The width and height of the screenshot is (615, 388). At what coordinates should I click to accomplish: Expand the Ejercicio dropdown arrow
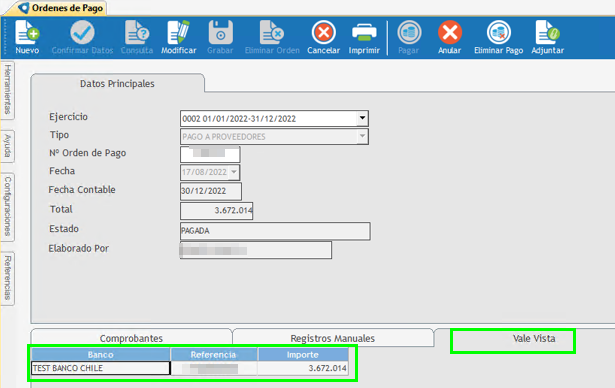pos(362,118)
